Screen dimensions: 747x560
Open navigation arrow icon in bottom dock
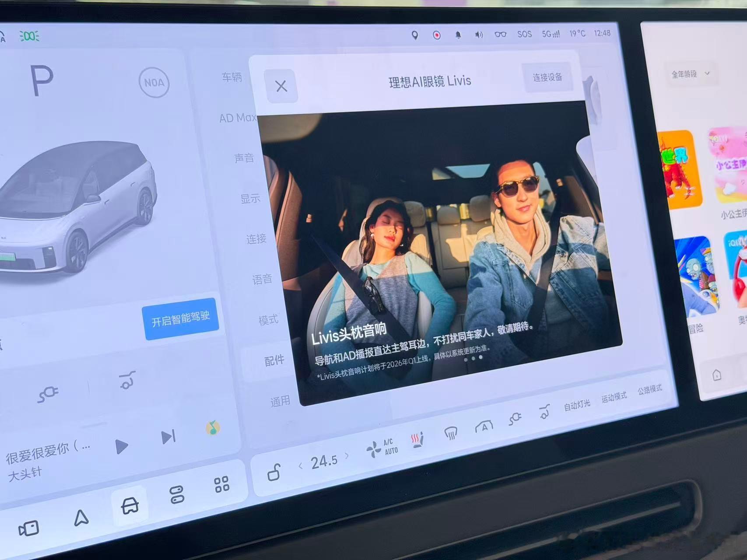click(x=81, y=518)
